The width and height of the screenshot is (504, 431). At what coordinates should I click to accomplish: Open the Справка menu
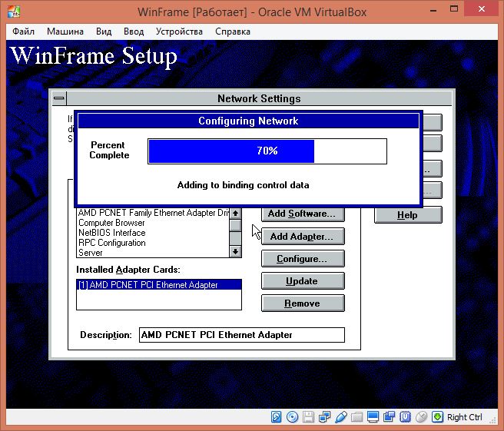coord(233,31)
